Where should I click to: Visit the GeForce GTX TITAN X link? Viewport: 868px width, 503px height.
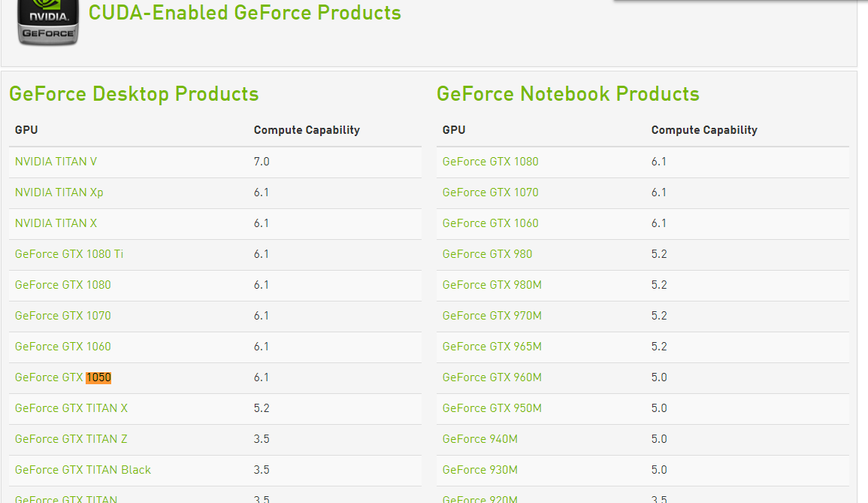click(71, 408)
